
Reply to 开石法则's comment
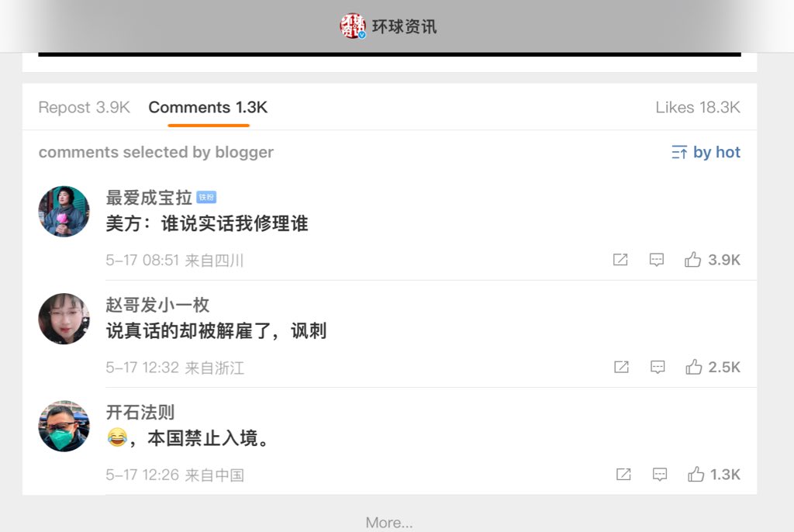659,475
